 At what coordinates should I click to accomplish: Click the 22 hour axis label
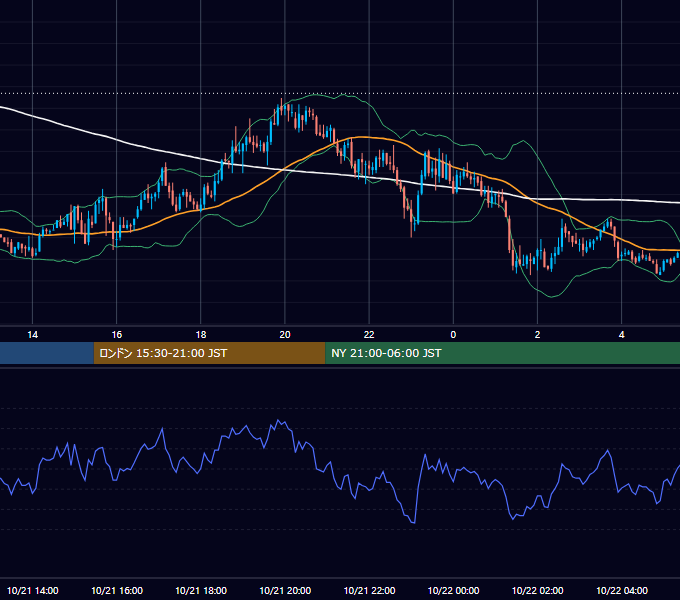369,335
